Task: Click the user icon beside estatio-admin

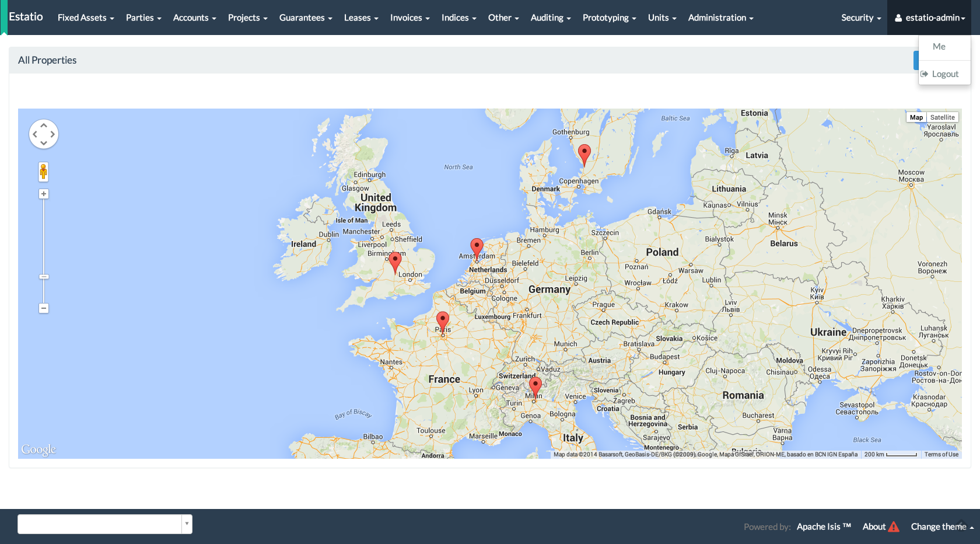Action: pyautogui.click(x=898, y=18)
